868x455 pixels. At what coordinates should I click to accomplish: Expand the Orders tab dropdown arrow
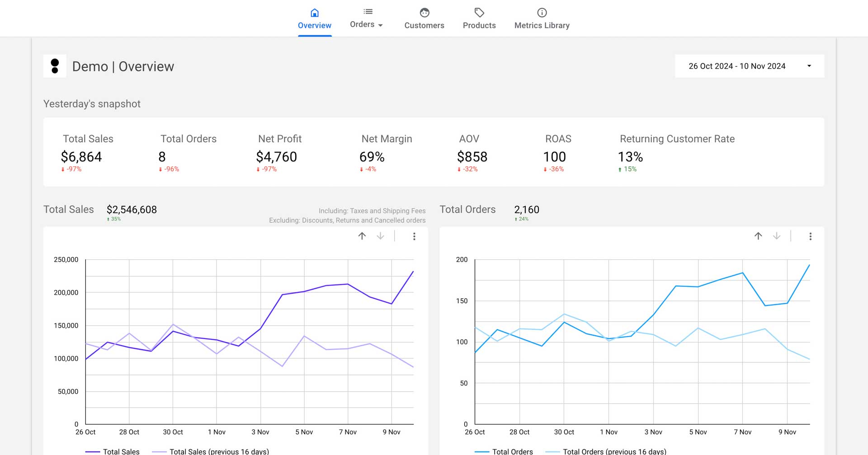pos(380,25)
